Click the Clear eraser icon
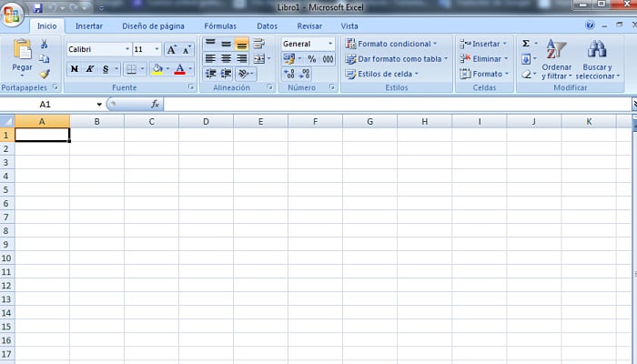Viewport: 637px width, 364px height. tap(526, 74)
